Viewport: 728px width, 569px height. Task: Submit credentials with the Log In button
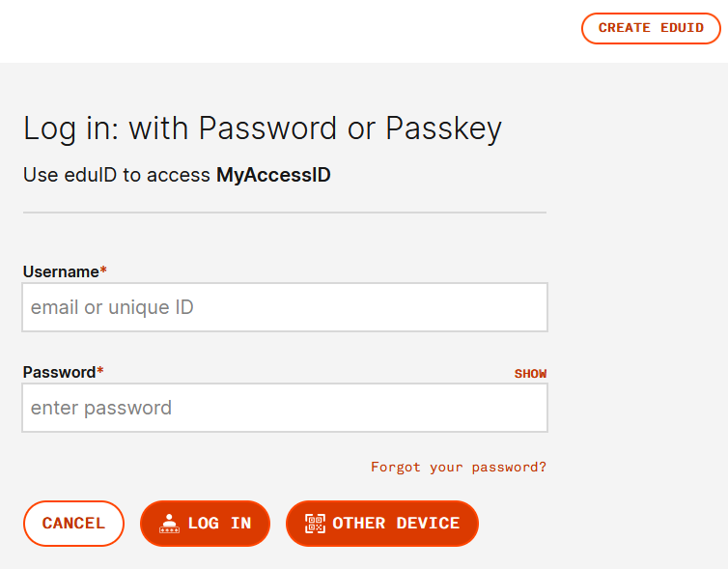click(206, 524)
